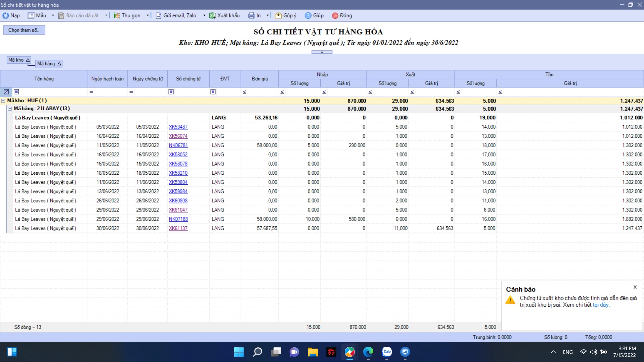Change the Ngày hạch toán filter operator

tap(91, 92)
